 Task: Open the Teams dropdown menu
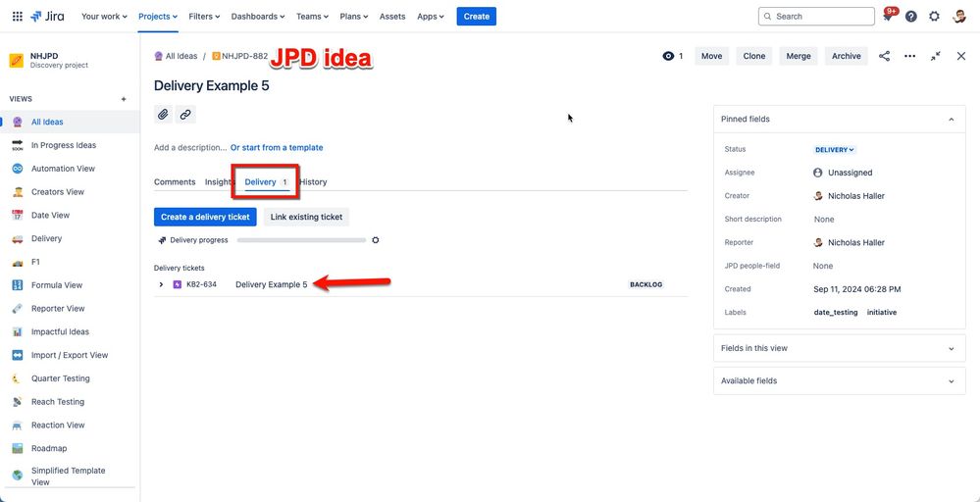(313, 17)
